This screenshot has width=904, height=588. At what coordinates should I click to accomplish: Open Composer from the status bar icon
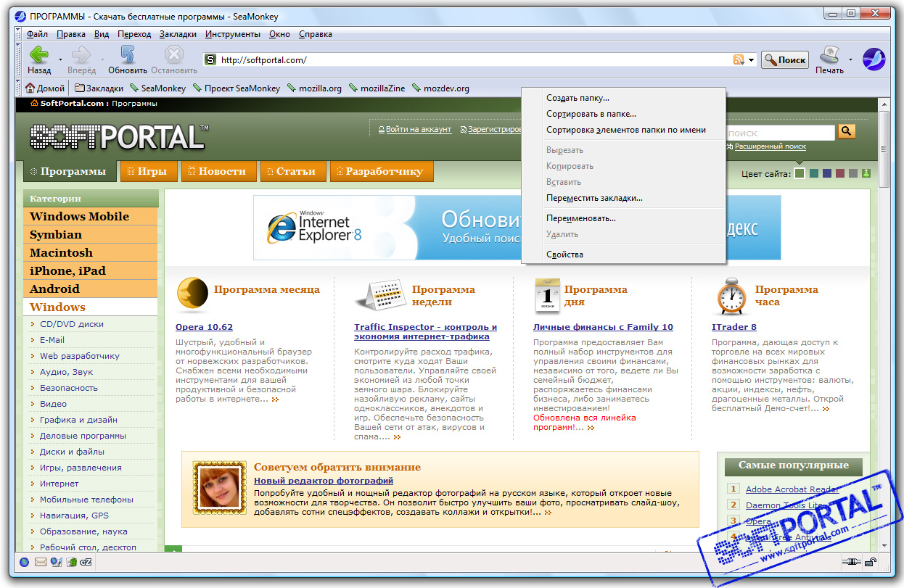pos(56,562)
